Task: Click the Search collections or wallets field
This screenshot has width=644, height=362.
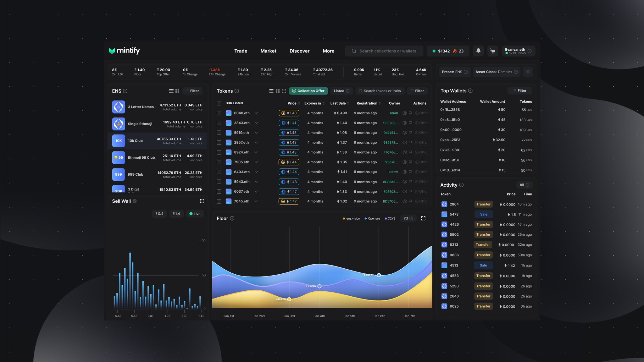Action: coord(387,51)
